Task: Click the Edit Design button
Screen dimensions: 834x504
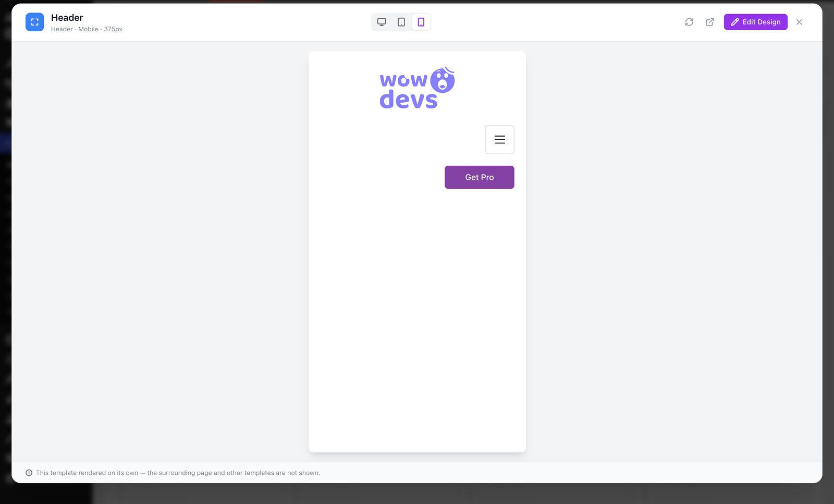Action: tap(755, 22)
